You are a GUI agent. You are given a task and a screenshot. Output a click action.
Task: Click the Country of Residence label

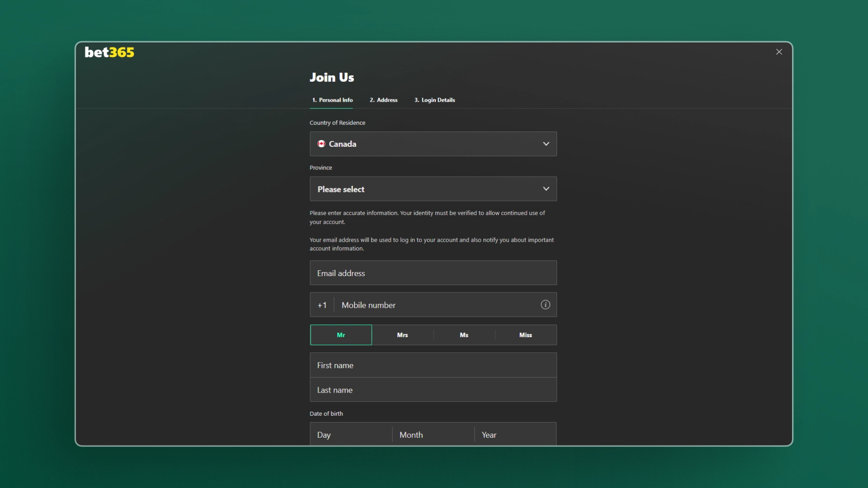coord(337,123)
